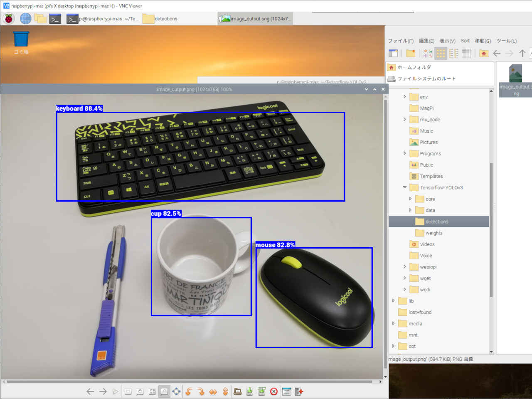532x399 pixels.
Task: Save the image file
Action: pos(250,392)
